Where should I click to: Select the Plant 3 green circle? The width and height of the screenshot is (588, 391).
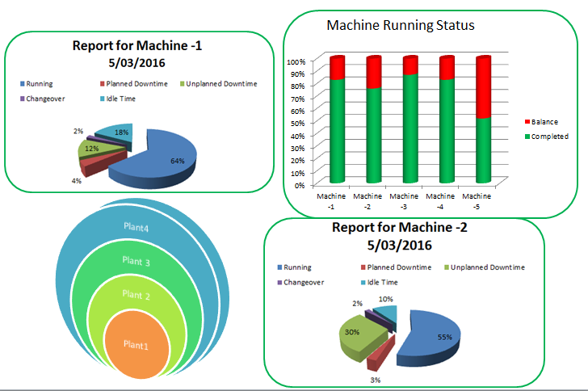tap(137, 260)
